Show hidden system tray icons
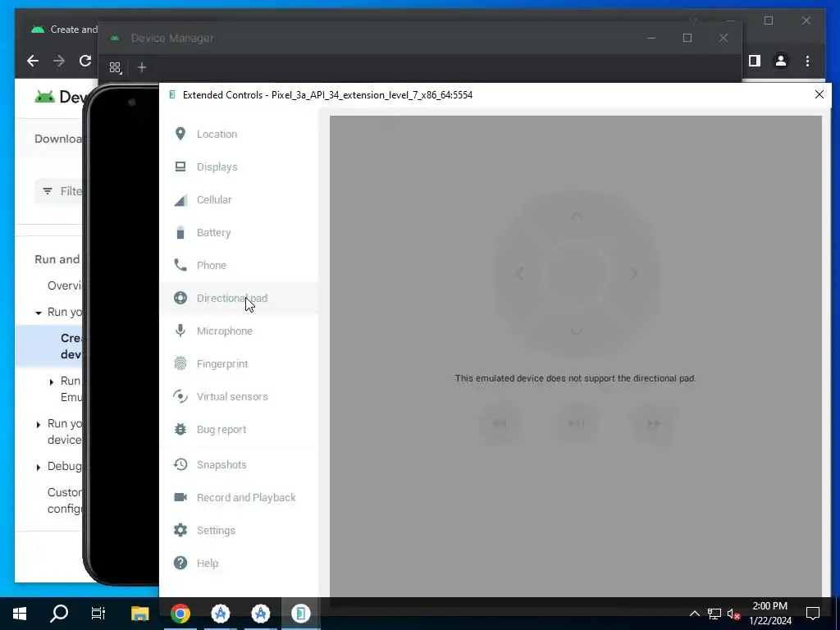The width and height of the screenshot is (840, 630). [x=694, y=614]
